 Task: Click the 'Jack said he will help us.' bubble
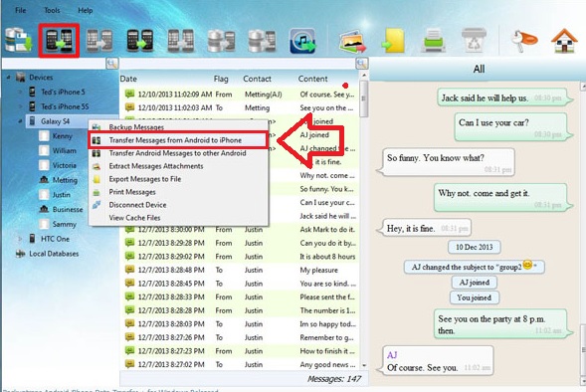click(x=504, y=98)
